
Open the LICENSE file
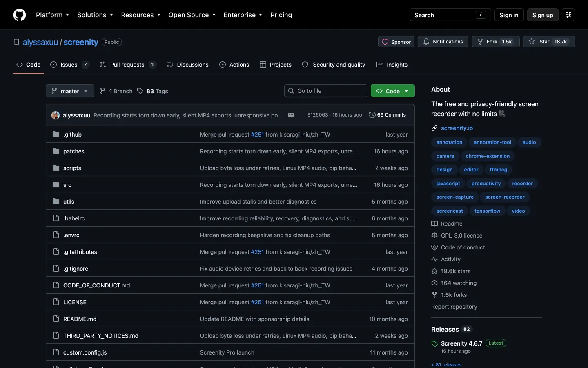(75, 302)
